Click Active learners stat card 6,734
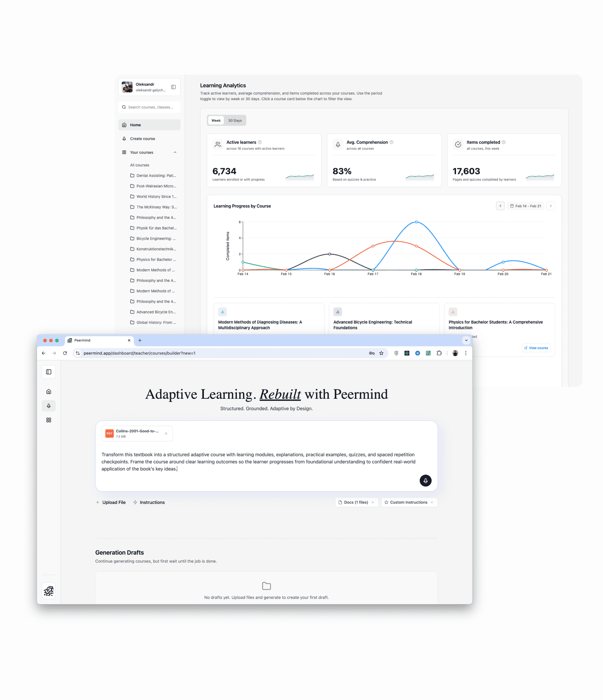The image size is (603, 700). 264,160
